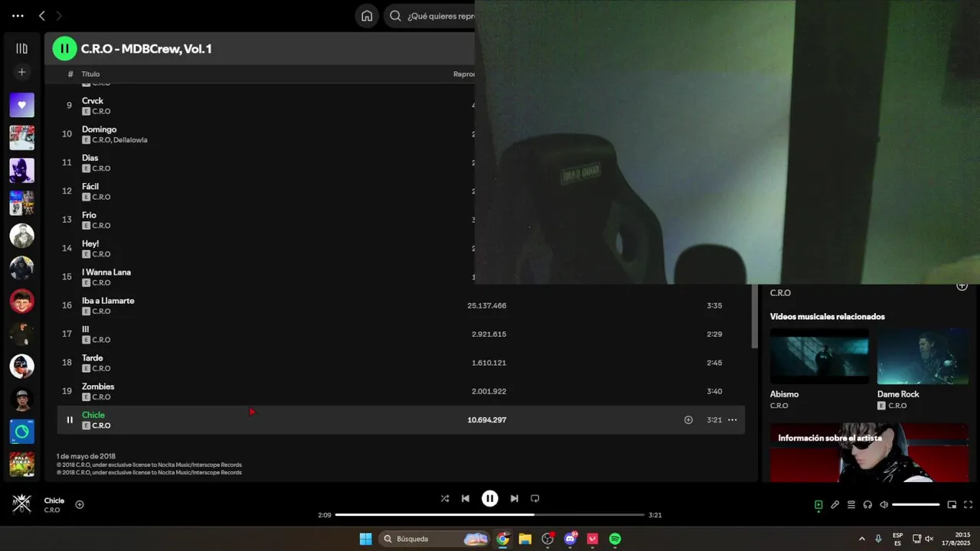Viewport: 980px width, 551px height.
Task: Enter full screen mode in Spotify
Action: pyautogui.click(x=968, y=504)
